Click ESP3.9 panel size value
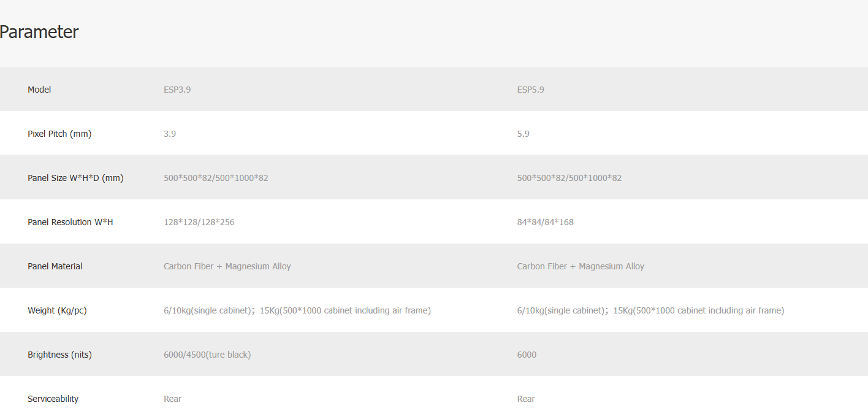This screenshot has width=868, height=419. [x=216, y=178]
